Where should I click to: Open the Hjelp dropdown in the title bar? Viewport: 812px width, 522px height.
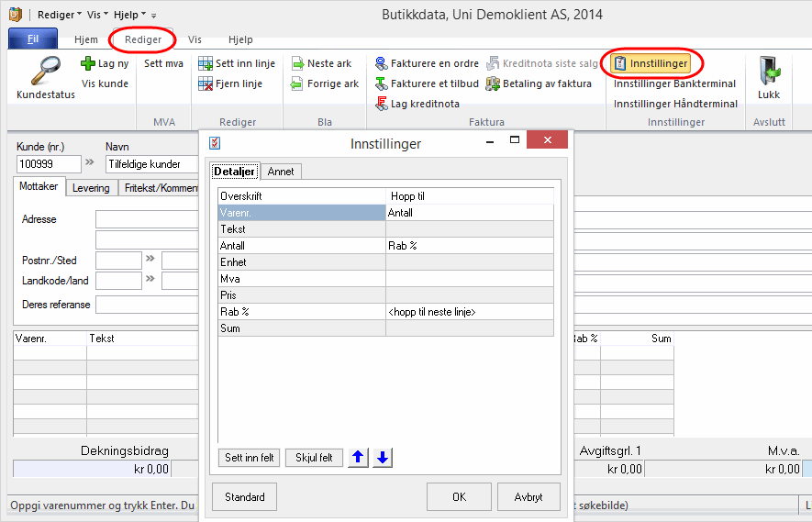pos(129,15)
